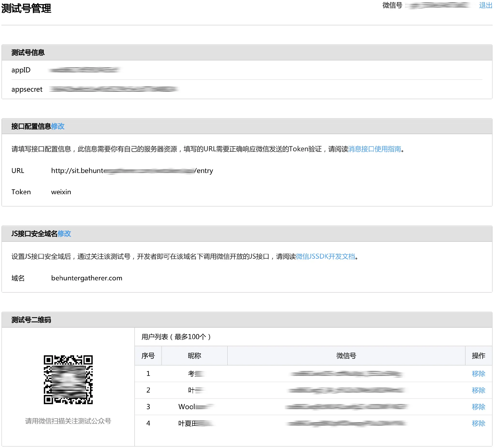Click 移除 next to user Wool
This screenshot has width=494, height=448.
tap(478, 407)
